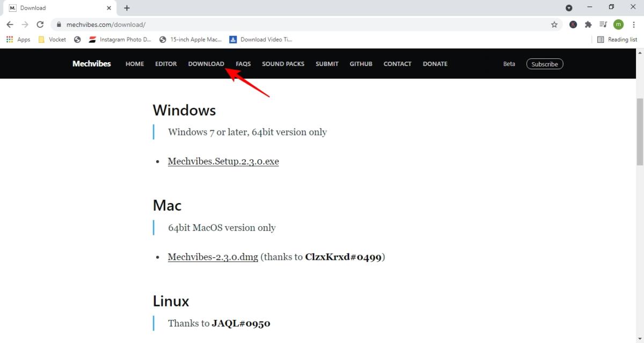Click the site lock icon in address bar
Viewport: 644px width, 343px height.
pyautogui.click(x=59, y=25)
